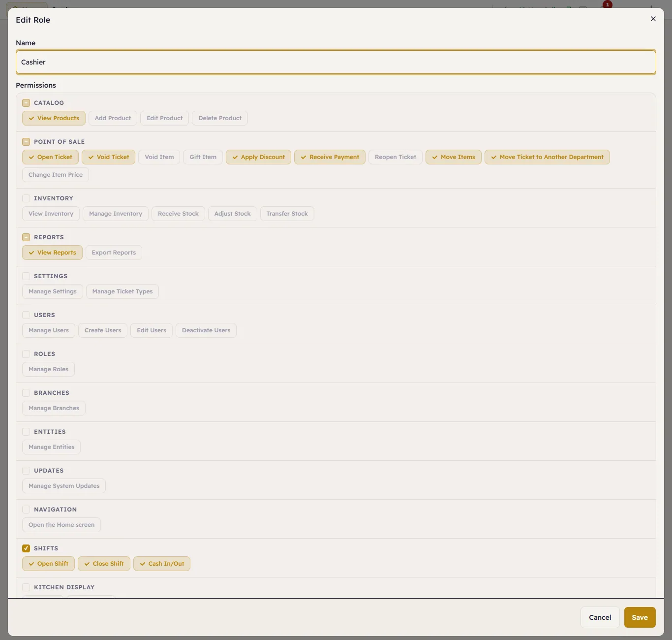Turn on the Receive Stock permission
The width and height of the screenshot is (672, 640).
pos(178,214)
